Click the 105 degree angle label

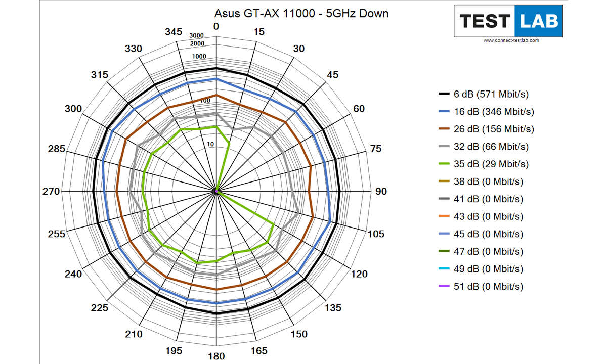pos(376,234)
